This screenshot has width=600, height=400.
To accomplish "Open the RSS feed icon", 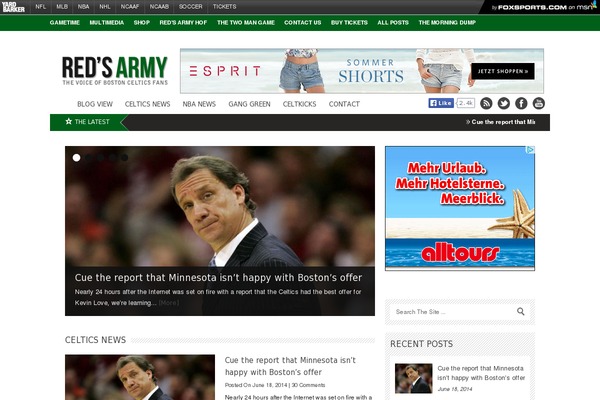I will (x=486, y=103).
